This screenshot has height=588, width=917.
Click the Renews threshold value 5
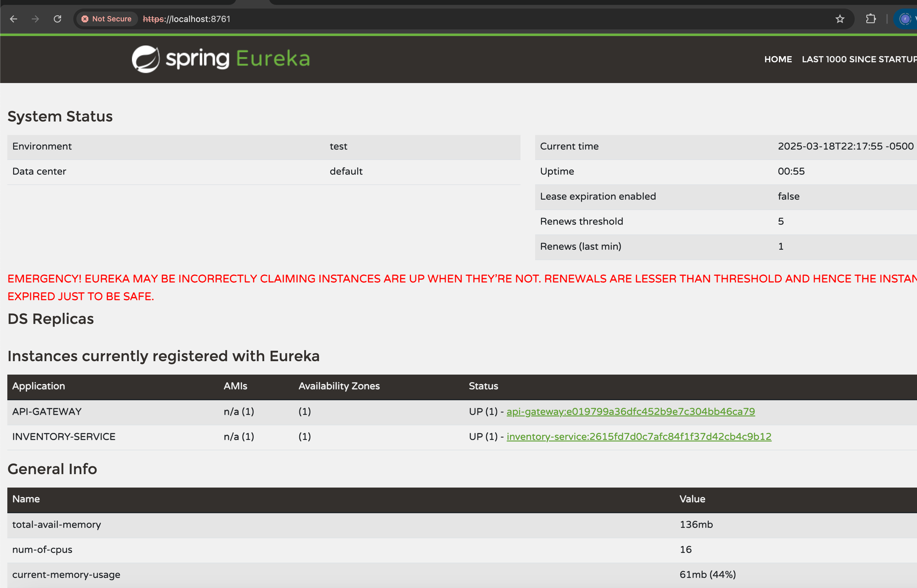click(x=781, y=221)
